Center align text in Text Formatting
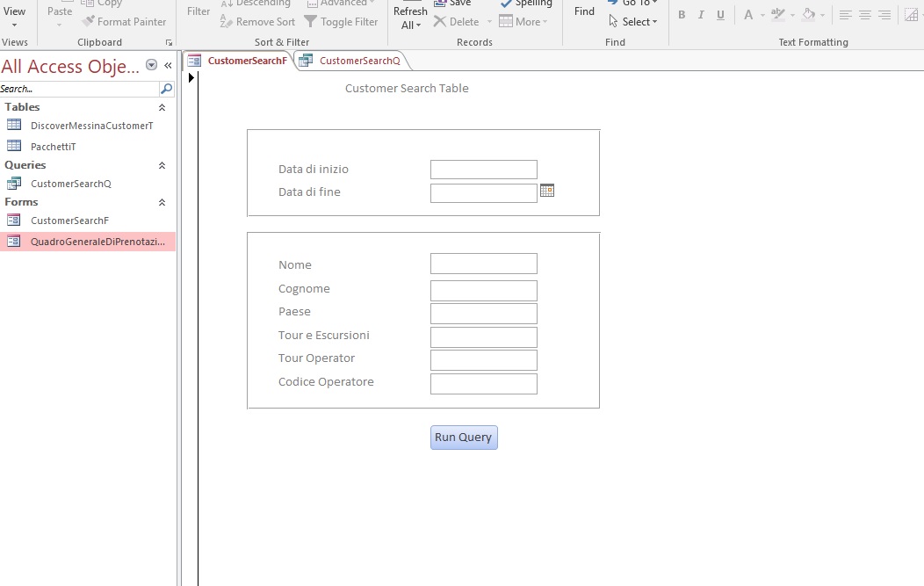 point(865,15)
